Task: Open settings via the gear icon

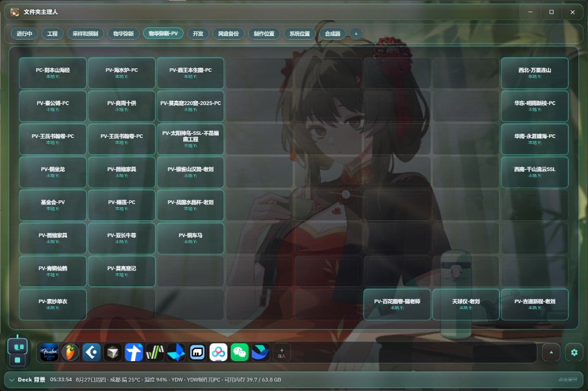Action: [x=574, y=353]
